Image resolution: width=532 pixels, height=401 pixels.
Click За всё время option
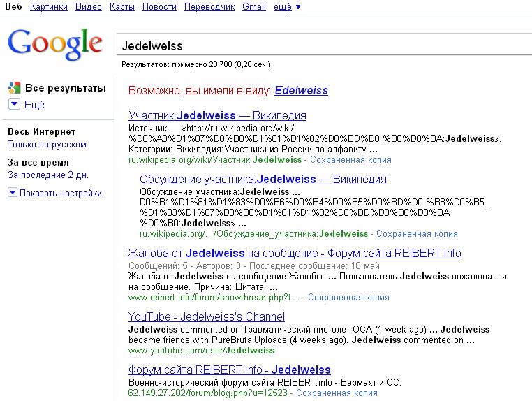pos(38,163)
